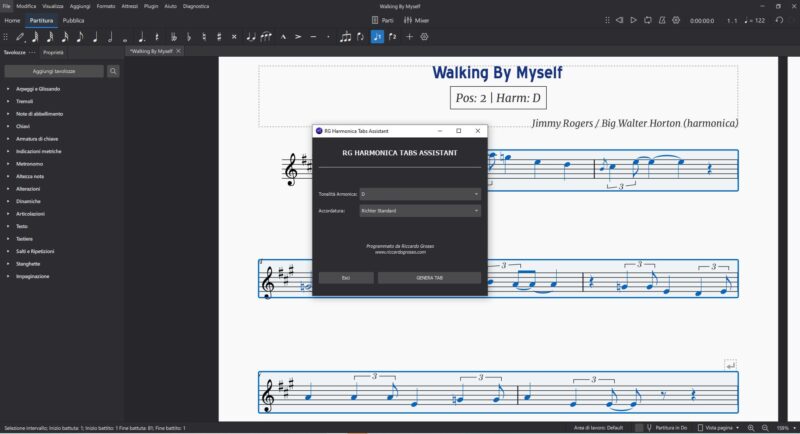Toggle the augmentation dot

tap(141, 37)
